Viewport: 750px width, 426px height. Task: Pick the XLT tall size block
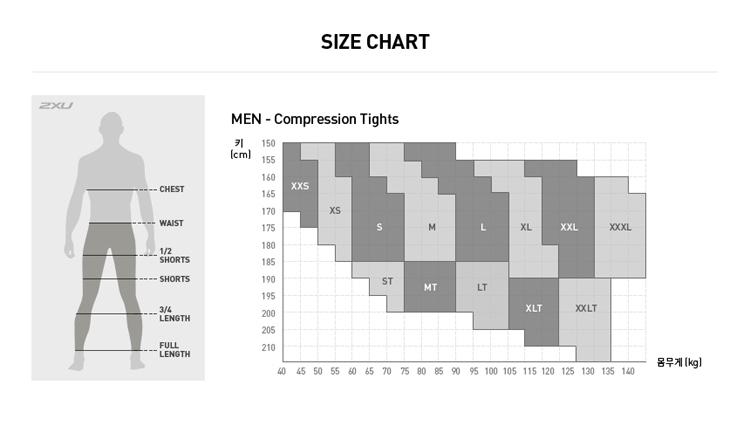click(534, 308)
